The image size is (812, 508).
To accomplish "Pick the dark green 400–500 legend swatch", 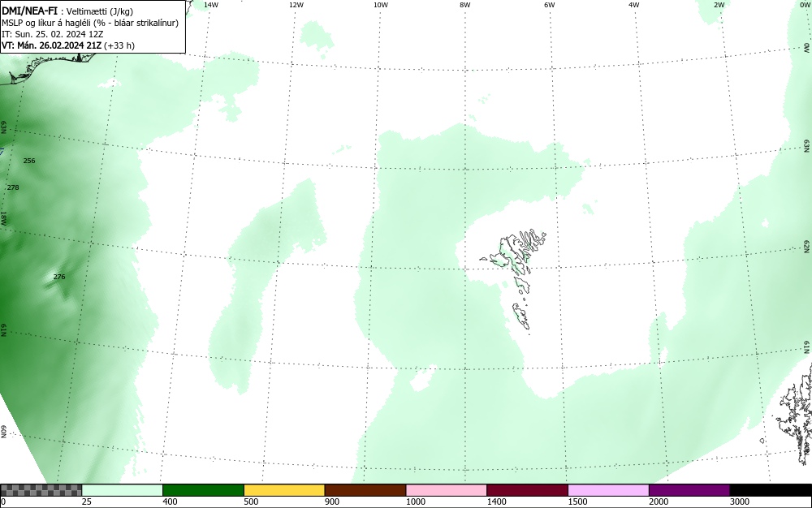I will pos(203,490).
